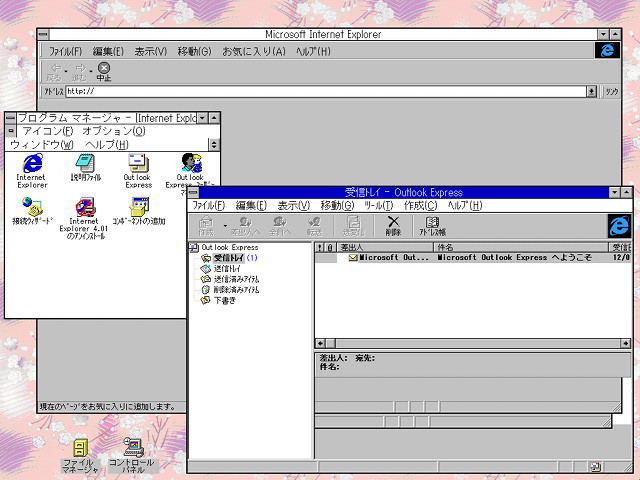
Task: Select 下書き drafts folder
Action: (225, 300)
